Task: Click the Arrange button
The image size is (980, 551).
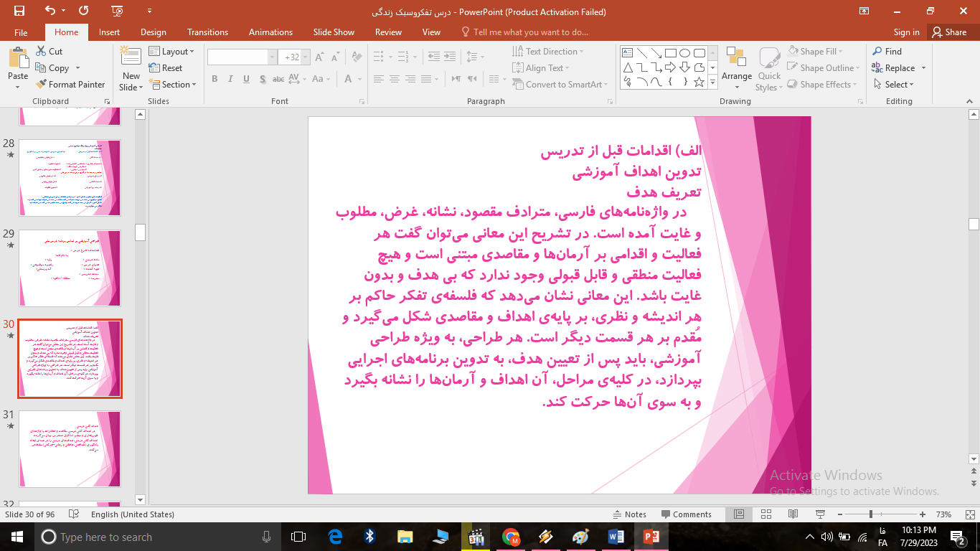Action: pos(737,69)
